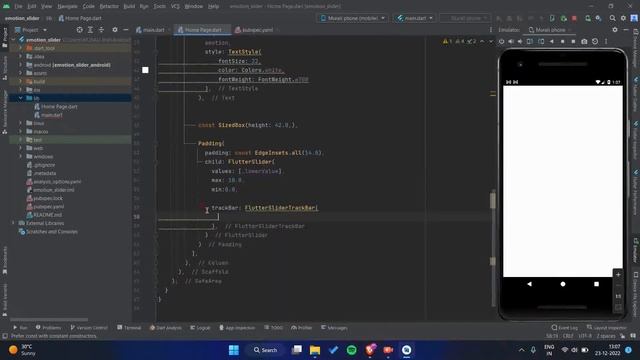Viewport: 640px width, 360px height.
Task: Open the Logcat tool window
Action: 200,328
